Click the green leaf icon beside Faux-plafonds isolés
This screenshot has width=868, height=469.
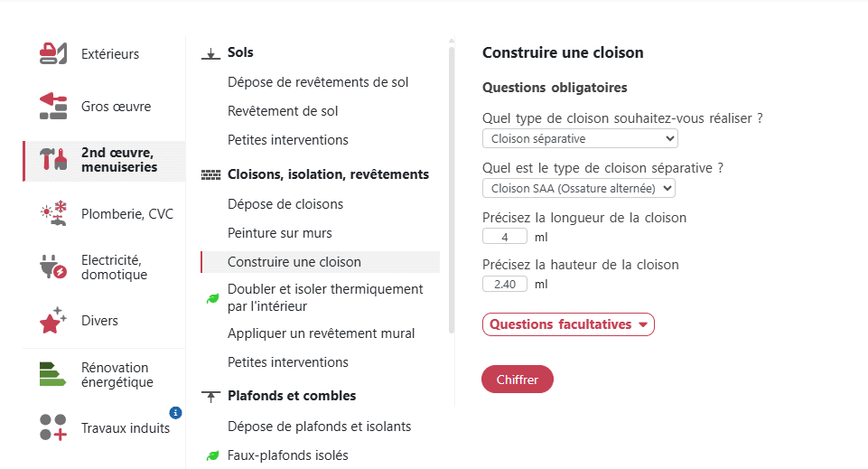click(x=212, y=455)
